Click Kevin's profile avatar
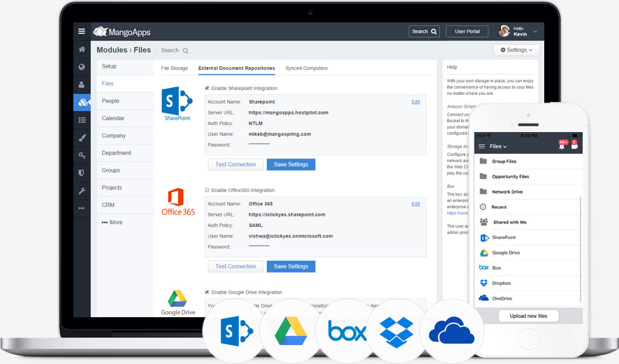619x364 pixels. tap(504, 31)
